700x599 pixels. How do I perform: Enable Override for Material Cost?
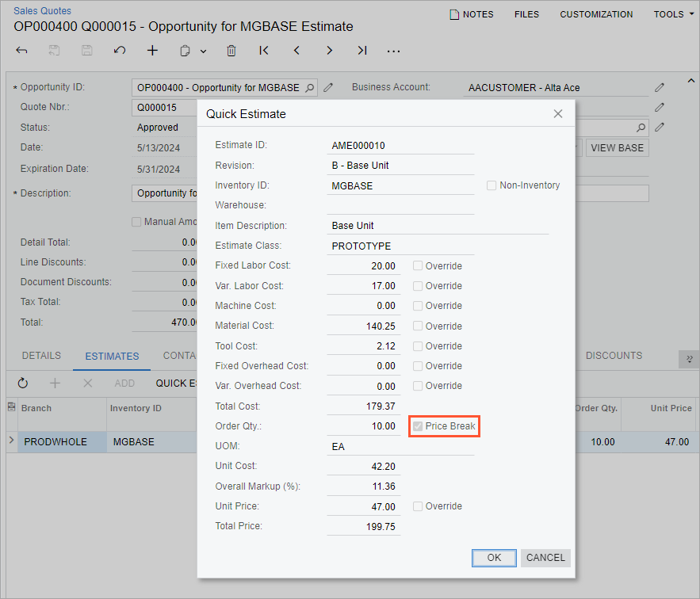pos(418,326)
